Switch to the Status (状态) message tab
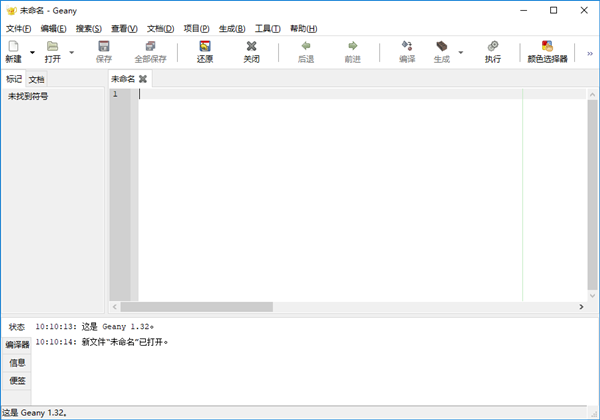Image resolution: width=600 pixels, height=420 pixels. pyautogui.click(x=17, y=327)
